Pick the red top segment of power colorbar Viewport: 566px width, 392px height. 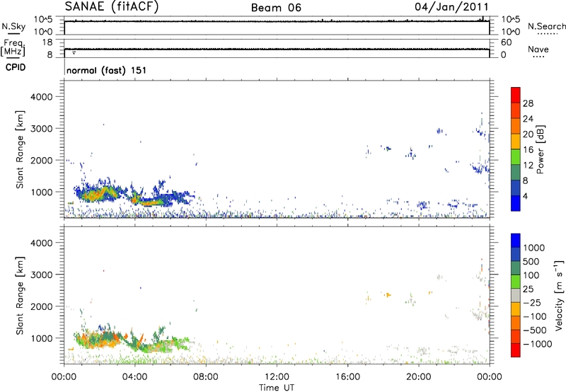tap(516, 95)
